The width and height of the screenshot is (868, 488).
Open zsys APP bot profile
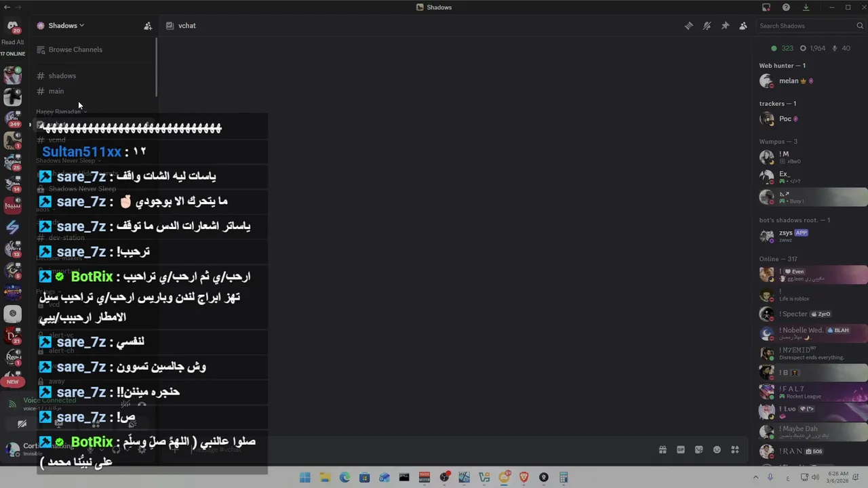click(810, 235)
